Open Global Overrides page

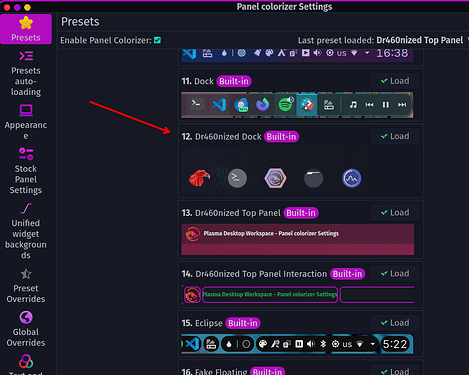coord(26,329)
